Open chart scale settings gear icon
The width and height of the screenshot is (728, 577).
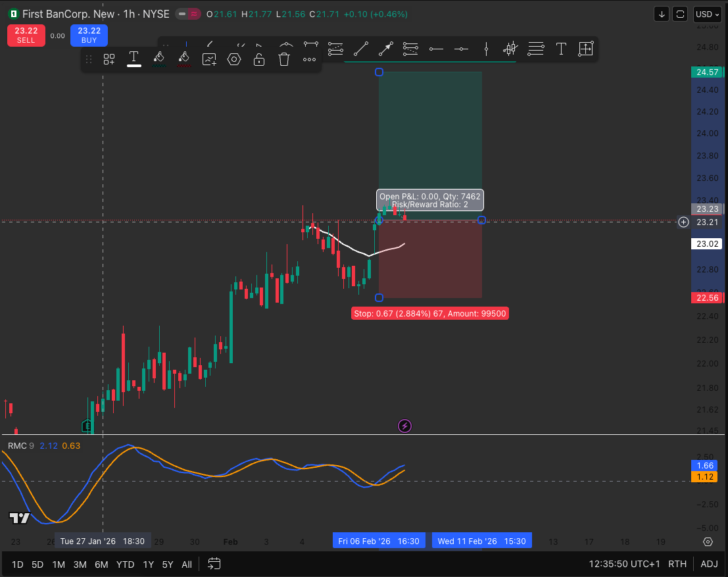[708, 541]
